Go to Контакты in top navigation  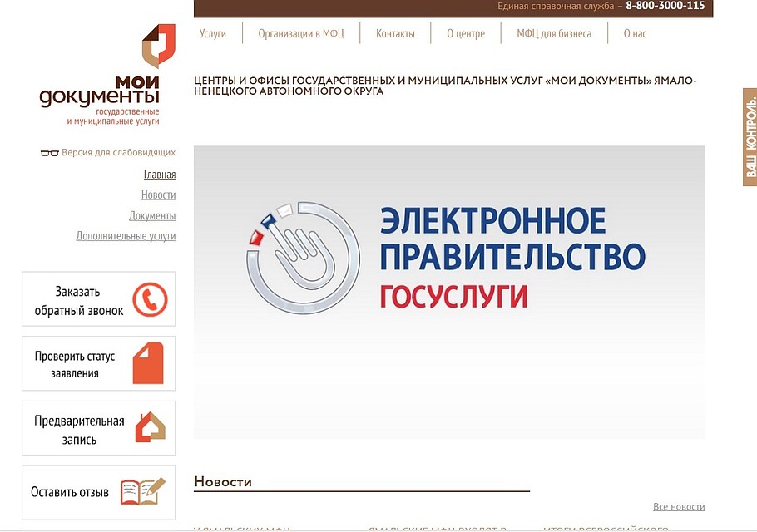click(395, 33)
